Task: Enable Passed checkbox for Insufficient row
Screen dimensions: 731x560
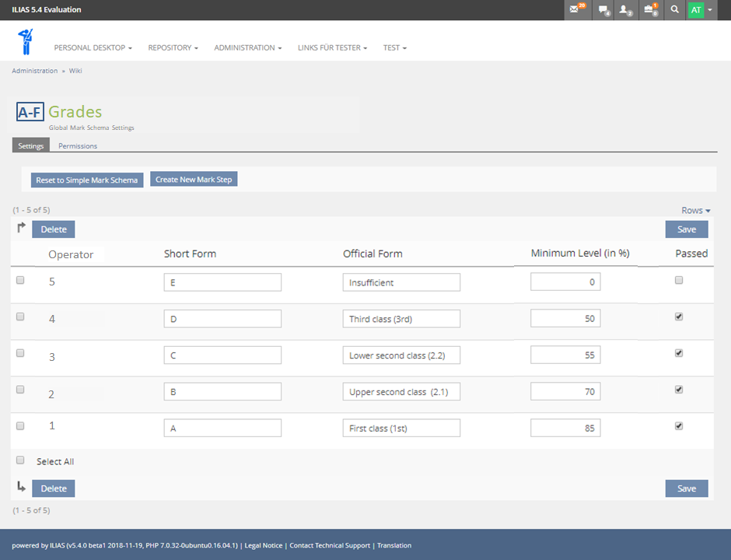Action: tap(679, 280)
